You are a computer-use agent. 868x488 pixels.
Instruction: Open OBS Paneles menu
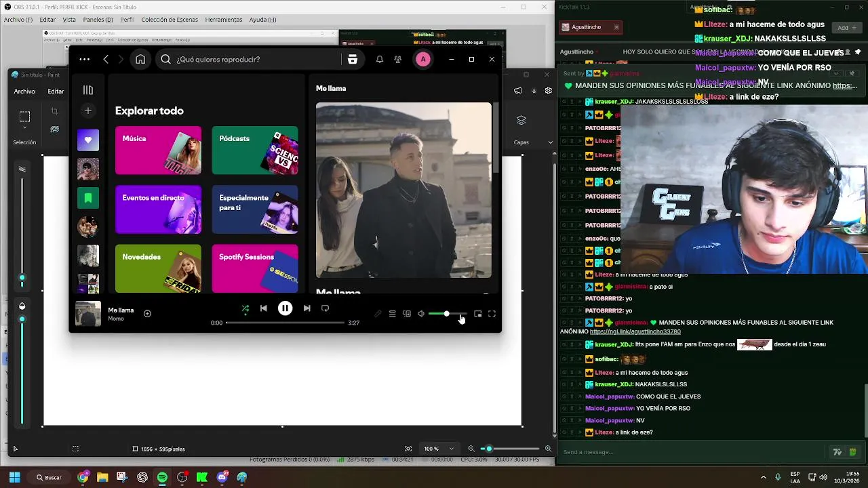(x=98, y=20)
